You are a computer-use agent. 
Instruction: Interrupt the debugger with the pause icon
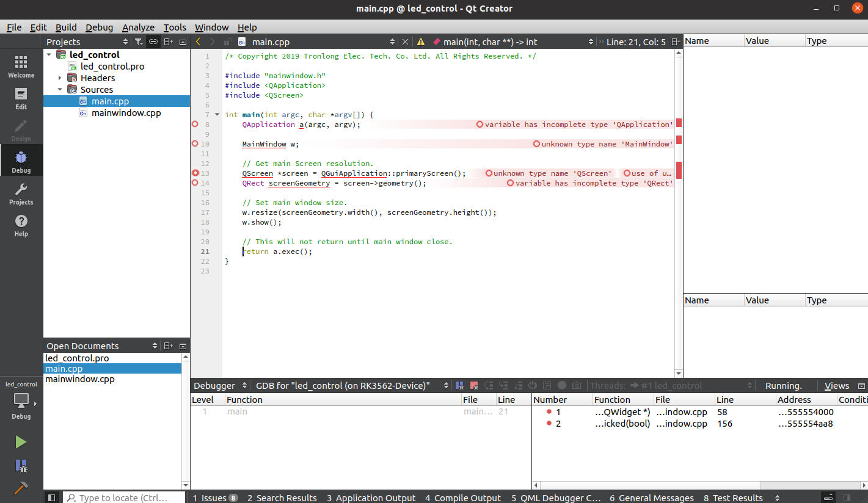tap(459, 386)
